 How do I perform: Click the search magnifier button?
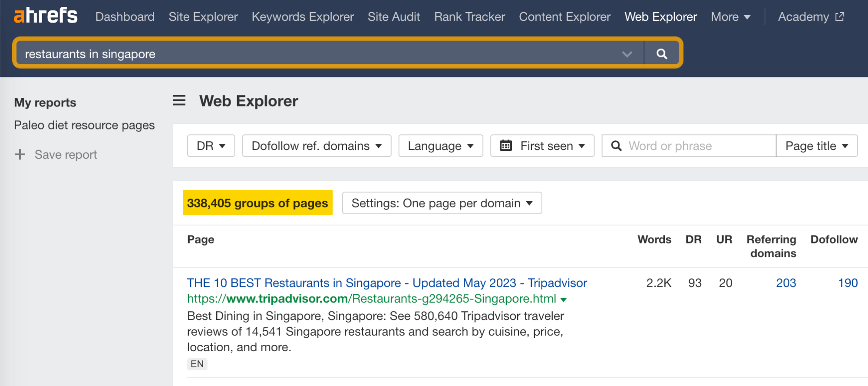tap(662, 53)
